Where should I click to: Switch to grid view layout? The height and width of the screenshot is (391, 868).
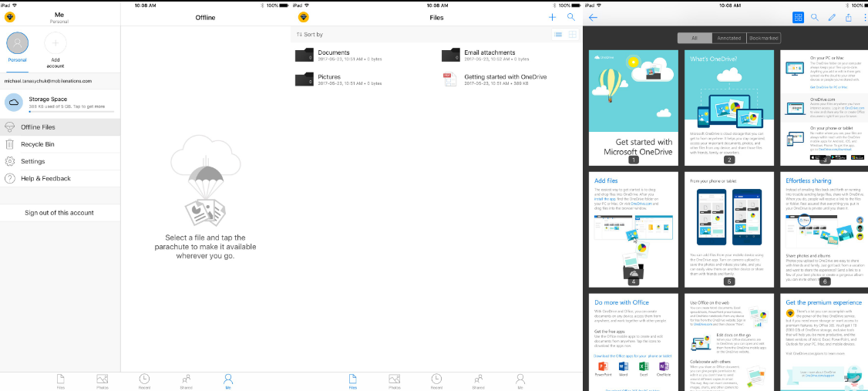573,35
